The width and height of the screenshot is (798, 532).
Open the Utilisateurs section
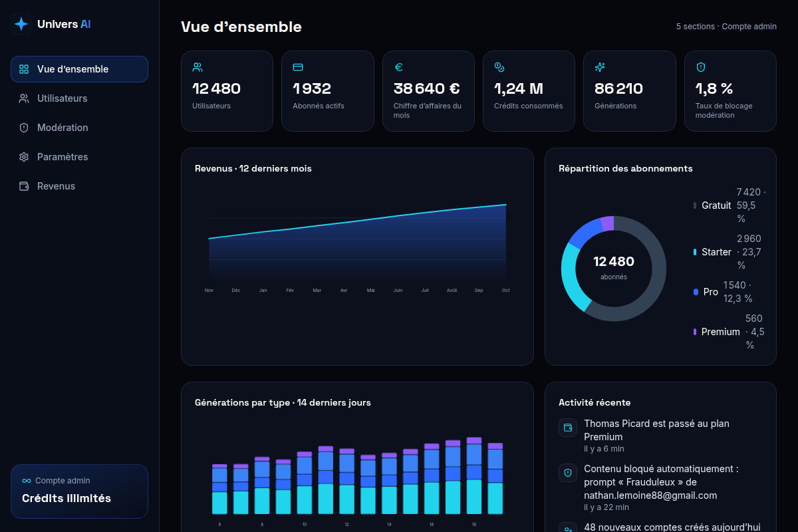(x=79, y=98)
